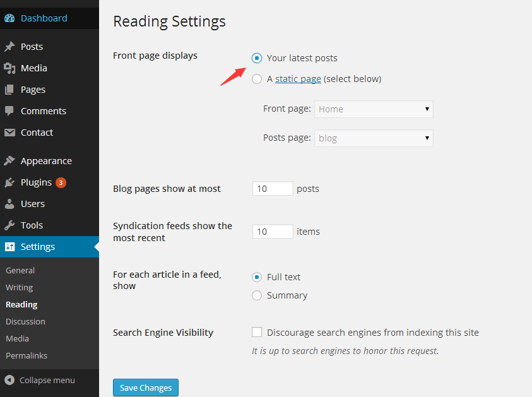Click the Settings sliders icon
This screenshot has height=397, width=532.
(10, 247)
